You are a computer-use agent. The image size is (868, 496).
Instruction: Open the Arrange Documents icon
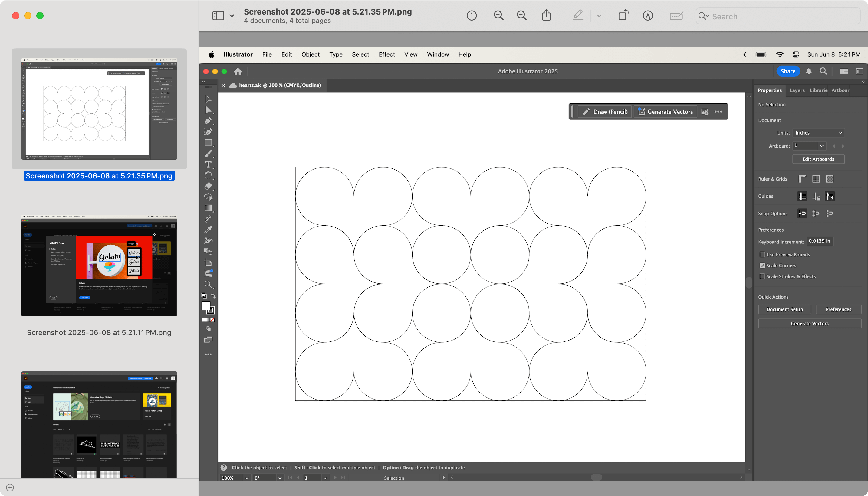[844, 71]
